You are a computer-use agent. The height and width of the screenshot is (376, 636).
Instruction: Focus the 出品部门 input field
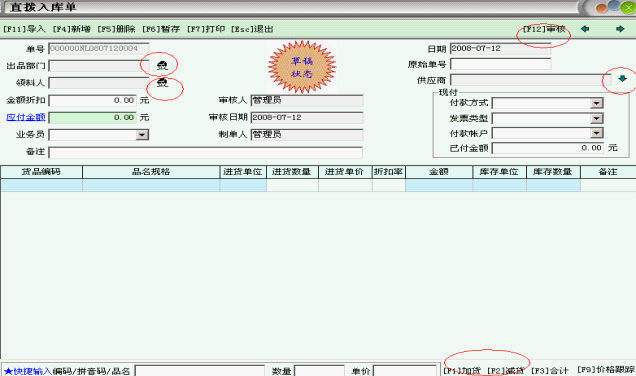point(99,66)
